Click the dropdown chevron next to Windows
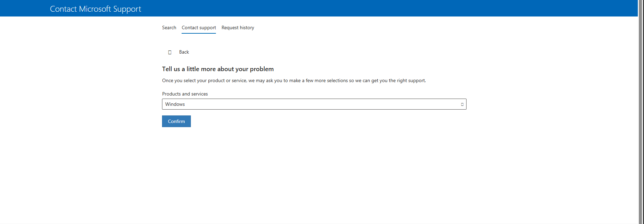 pyautogui.click(x=462, y=104)
